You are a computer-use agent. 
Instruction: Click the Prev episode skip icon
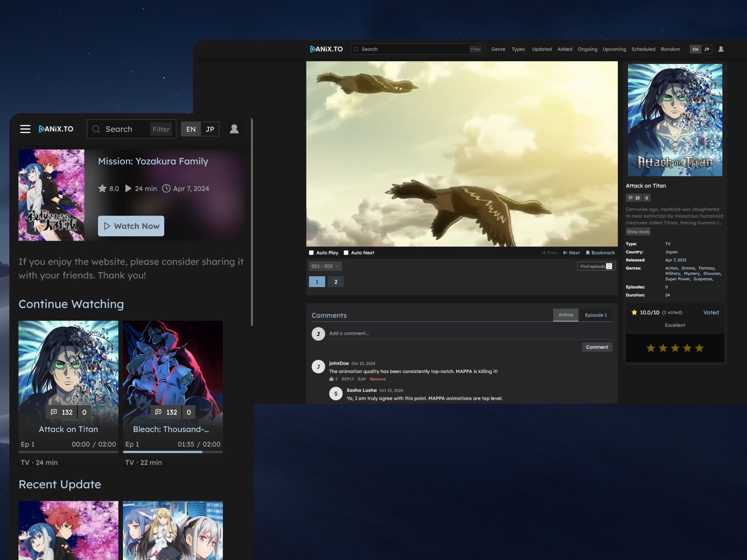544,253
